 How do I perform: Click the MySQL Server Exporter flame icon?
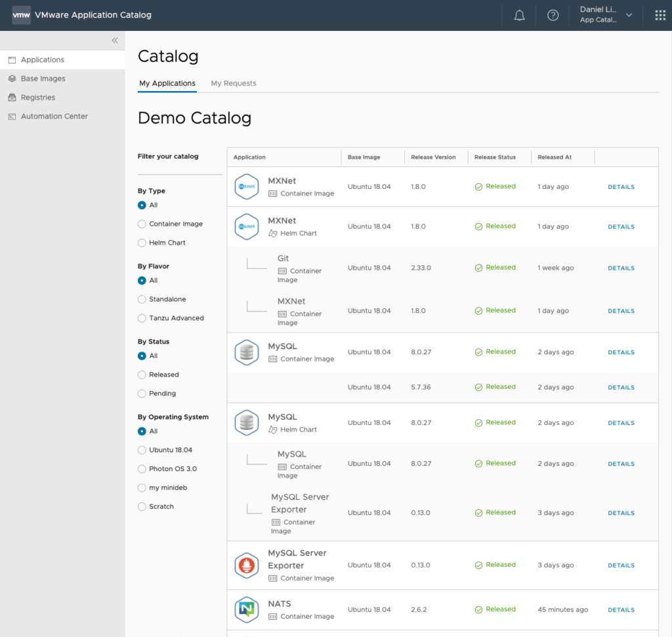tap(247, 565)
